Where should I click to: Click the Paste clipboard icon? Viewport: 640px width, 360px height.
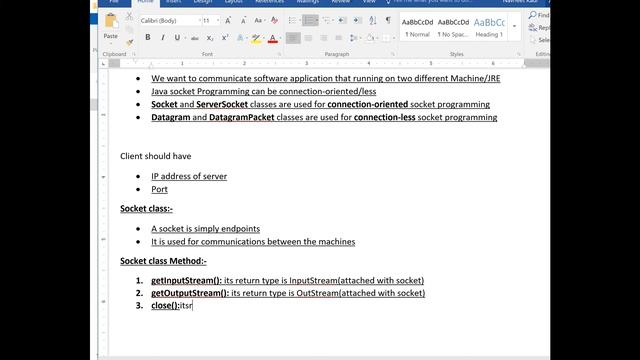point(111,20)
